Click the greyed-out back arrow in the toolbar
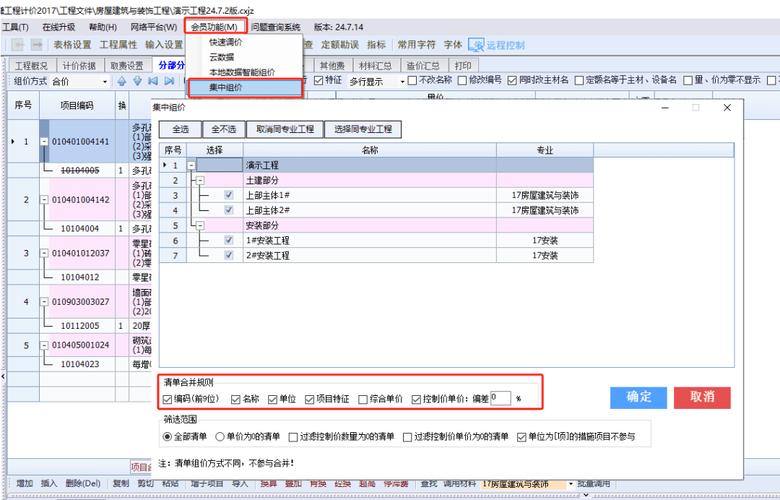 point(18,45)
